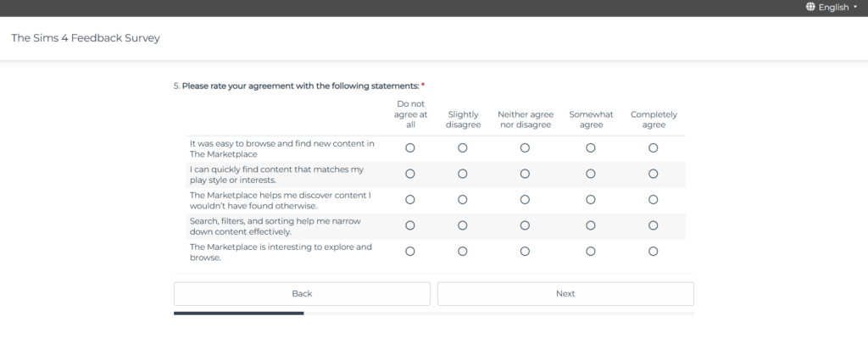Click the 'Please rate your agreement' question text
The height and width of the screenshot is (344, 868).
click(302, 86)
